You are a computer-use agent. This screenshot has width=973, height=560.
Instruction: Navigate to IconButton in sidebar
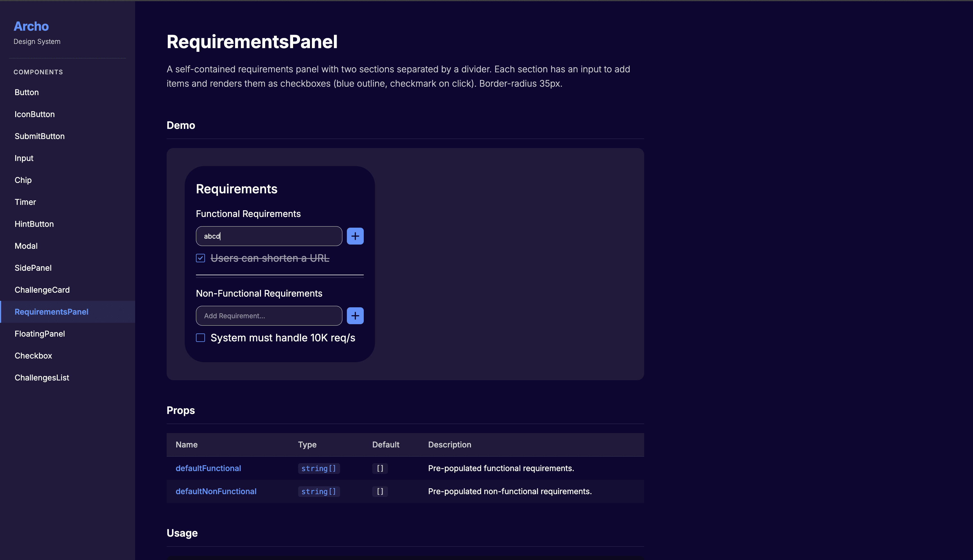click(35, 114)
